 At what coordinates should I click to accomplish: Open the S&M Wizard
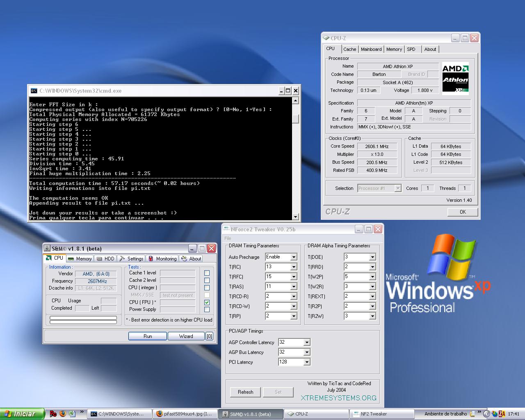click(186, 336)
